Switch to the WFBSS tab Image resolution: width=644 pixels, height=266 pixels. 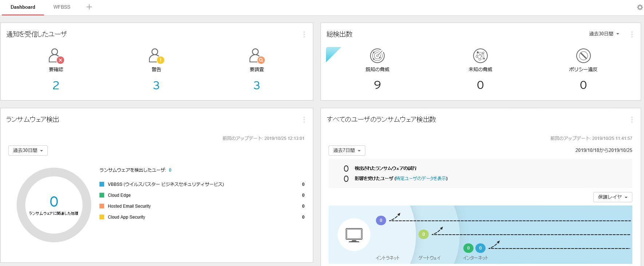coord(62,7)
